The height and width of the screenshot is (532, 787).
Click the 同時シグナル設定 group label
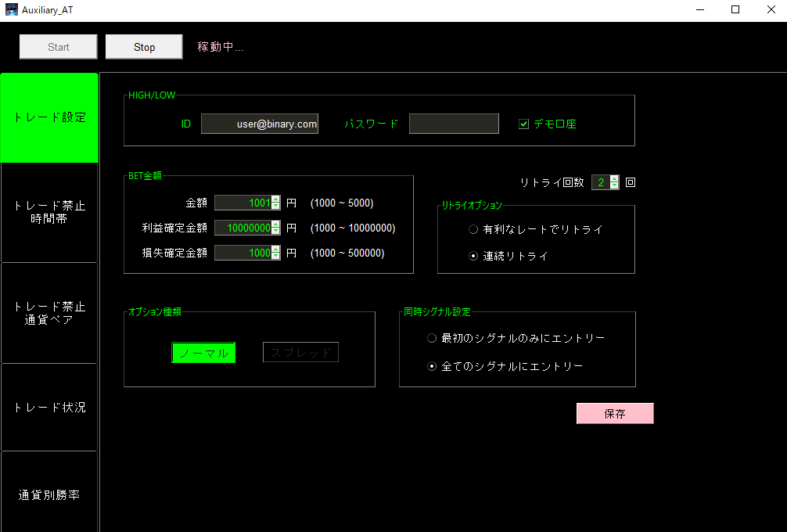437,311
